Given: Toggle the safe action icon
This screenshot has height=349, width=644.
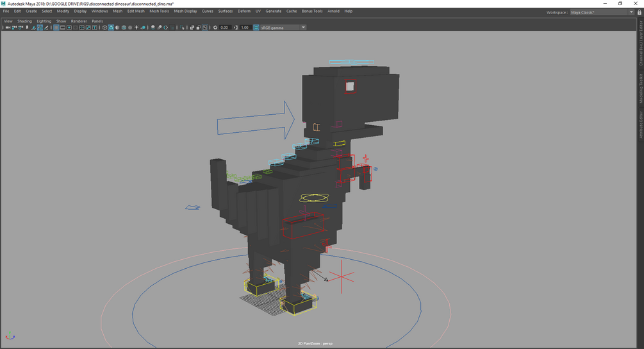Looking at the screenshot, I should pos(88,28).
